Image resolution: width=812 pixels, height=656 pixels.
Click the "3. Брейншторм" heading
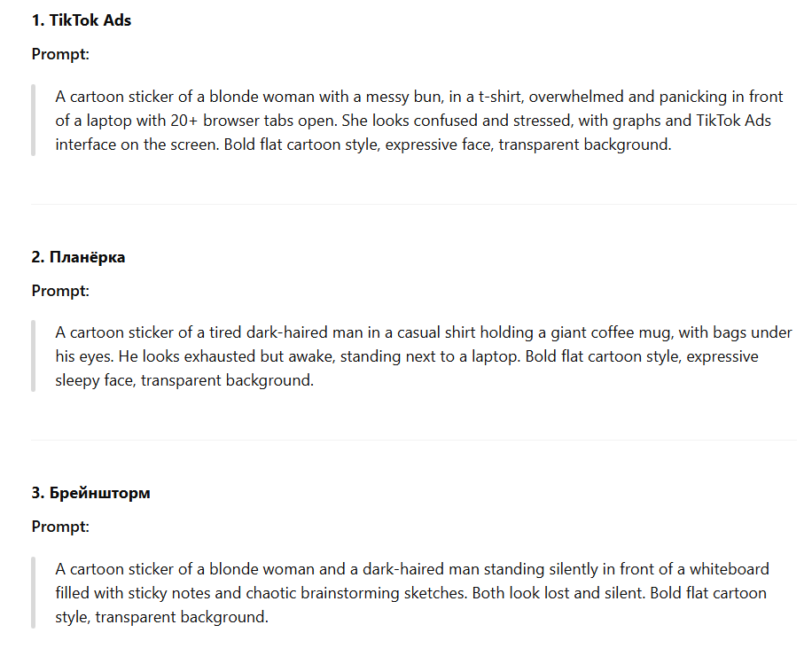pyautogui.click(x=90, y=493)
